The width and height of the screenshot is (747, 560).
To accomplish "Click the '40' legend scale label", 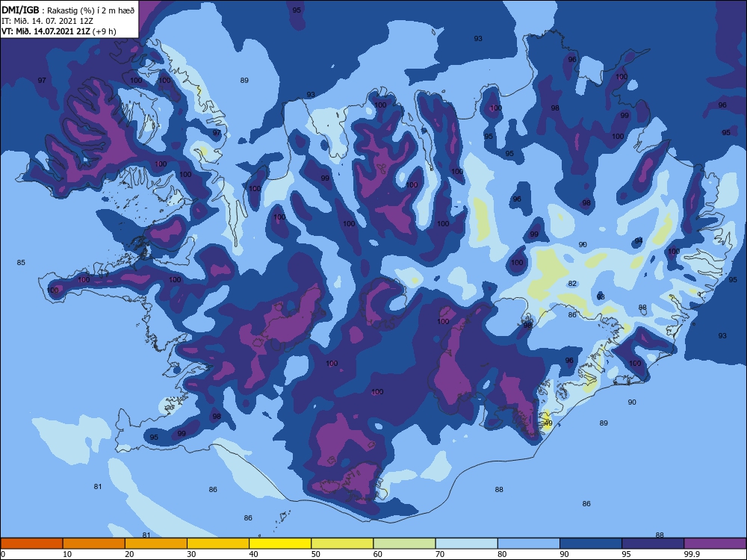I will click(254, 554).
